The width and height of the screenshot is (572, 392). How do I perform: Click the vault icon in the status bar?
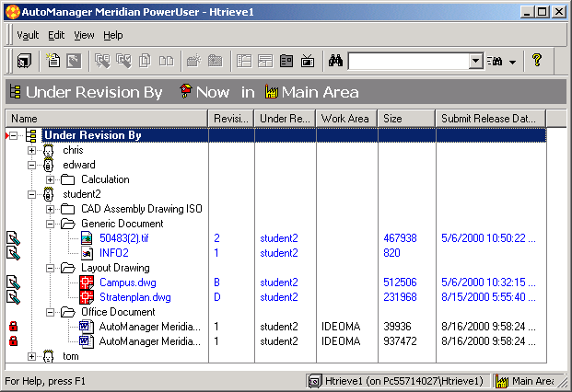click(x=314, y=381)
